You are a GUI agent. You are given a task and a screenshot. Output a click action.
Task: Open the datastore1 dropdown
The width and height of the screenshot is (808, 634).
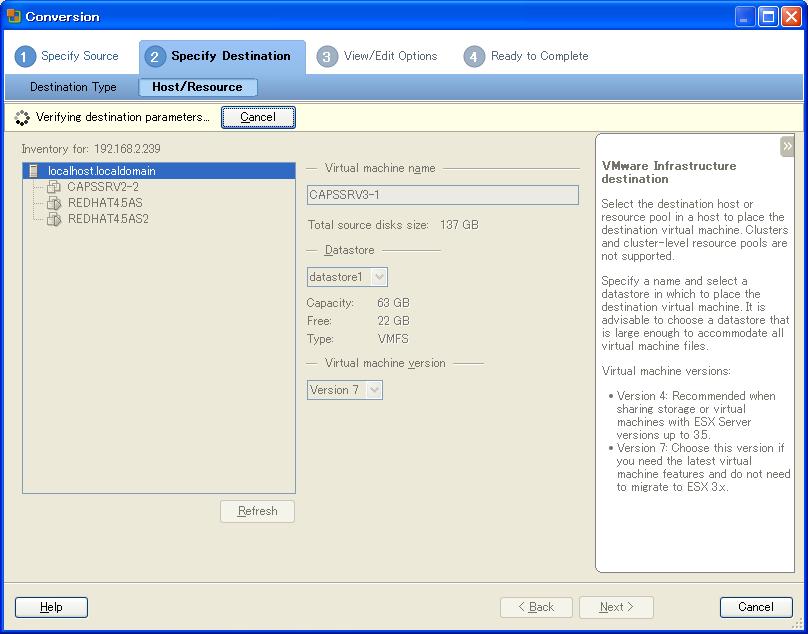pyautogui.click(x=347, y=277)
